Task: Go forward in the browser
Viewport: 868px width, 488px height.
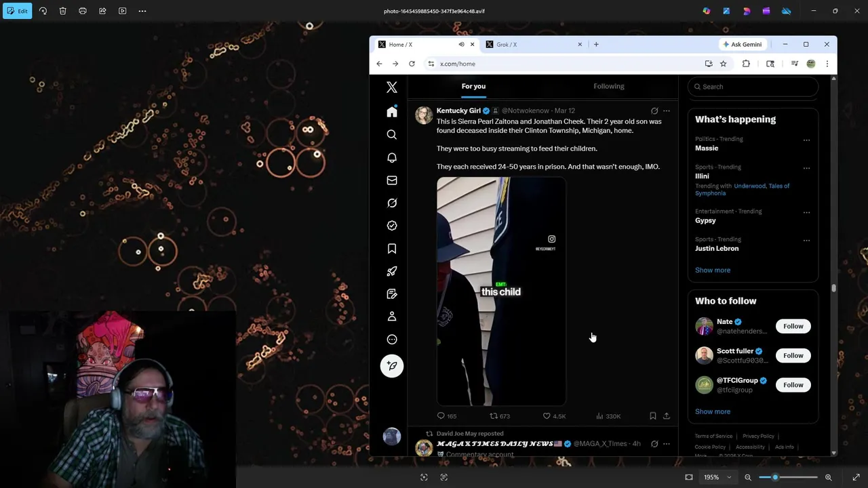Action: click(395, 64)
